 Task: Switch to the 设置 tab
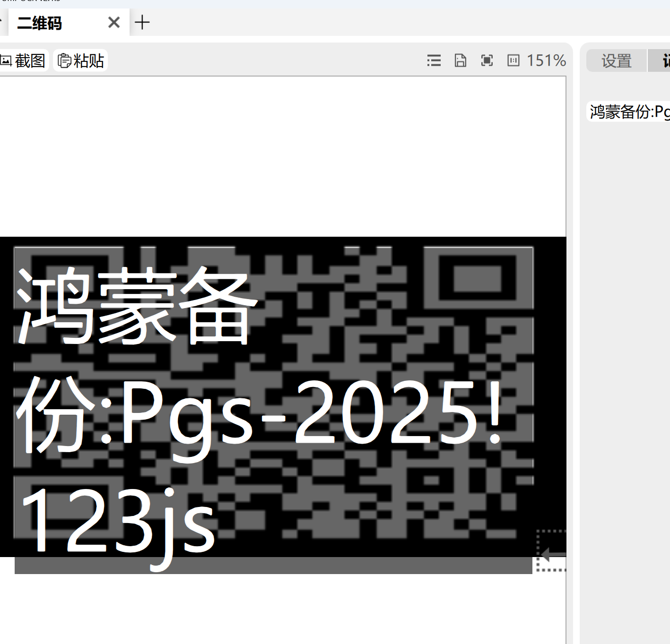(616, 60)
